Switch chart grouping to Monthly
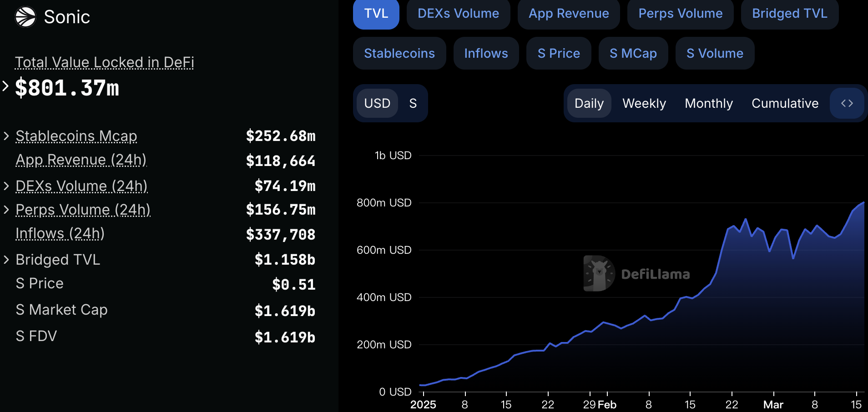Viewport: 868px width, 412px height. [708, 103]
